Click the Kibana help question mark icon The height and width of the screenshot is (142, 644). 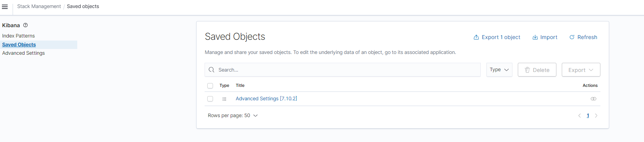pyautogui.click(x=26, y=25)
